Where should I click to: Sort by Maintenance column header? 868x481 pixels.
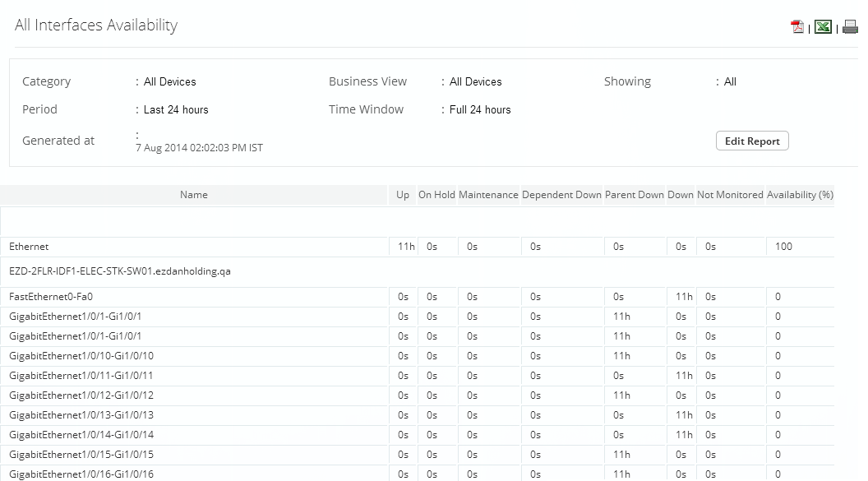488,195
